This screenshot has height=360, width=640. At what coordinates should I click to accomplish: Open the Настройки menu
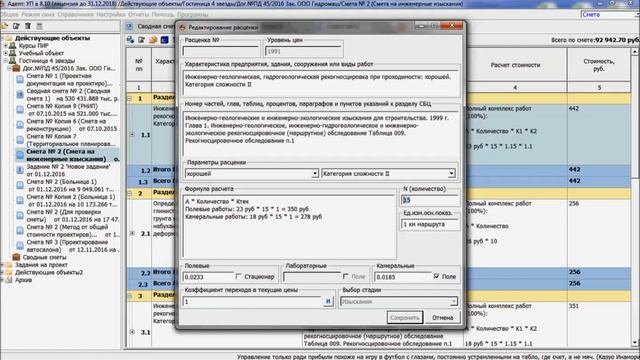[x=111, y=14]
